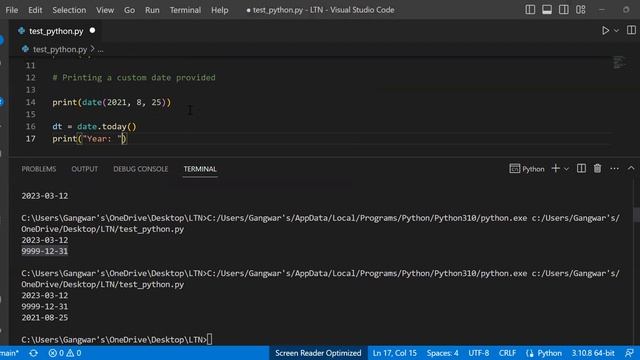Click dt = date.today() code line
The height and width of the screenshot is (360, 640).
(x=94, y=127)
